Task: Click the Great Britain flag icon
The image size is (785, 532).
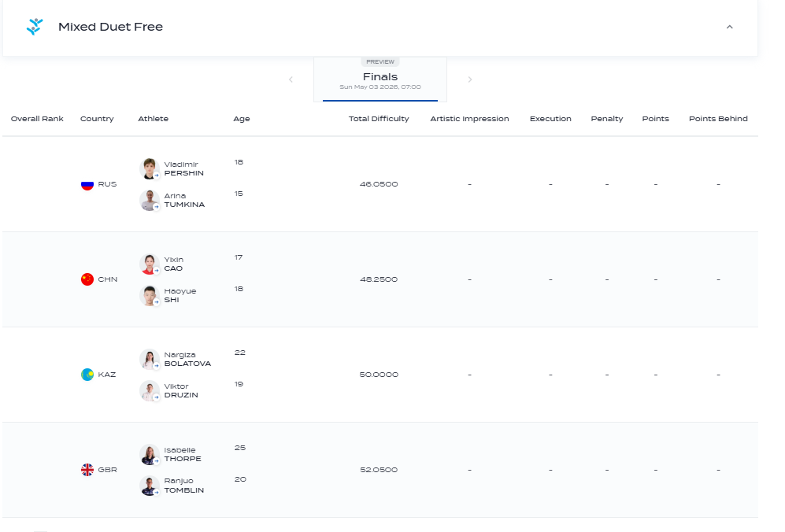Action: click(87, 470)
